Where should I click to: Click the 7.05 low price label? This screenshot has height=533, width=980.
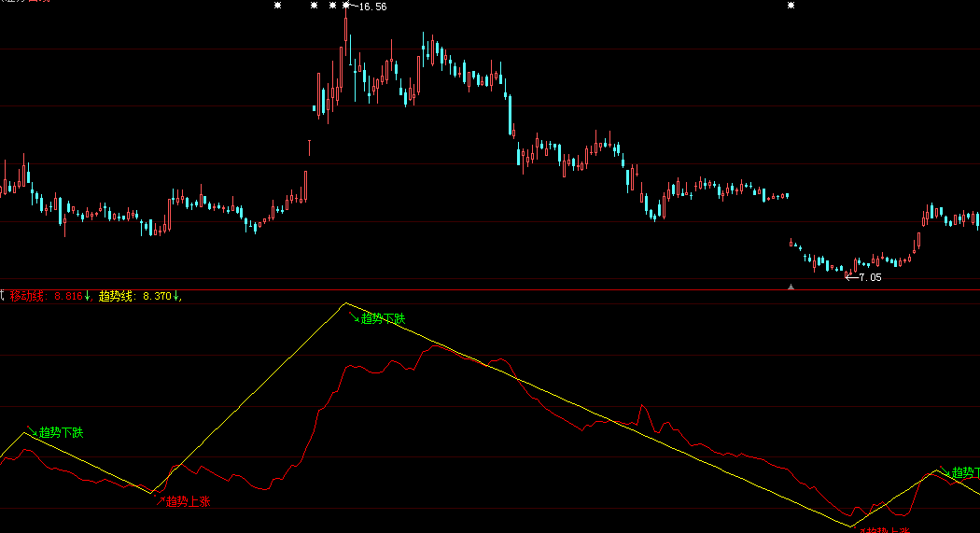tap(869, 277)
